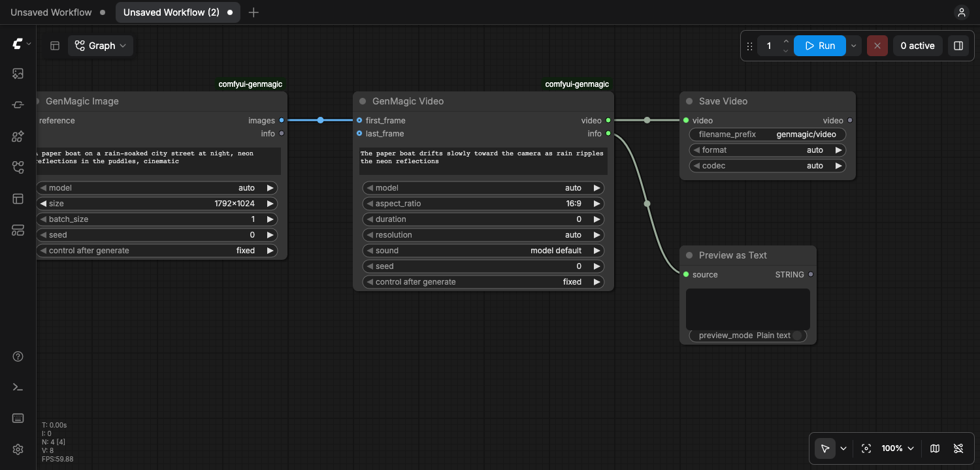
Task: Collapse the Save Video node via its header dot
Action: [x=689, y=101]
